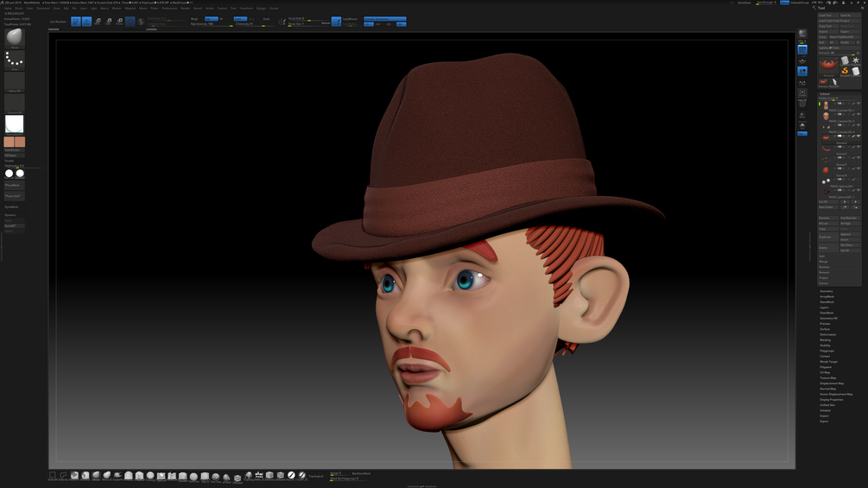Screen dimensions: 868x488
Task: Expand the Geometry sub-palette
Action: pos(827,291)
